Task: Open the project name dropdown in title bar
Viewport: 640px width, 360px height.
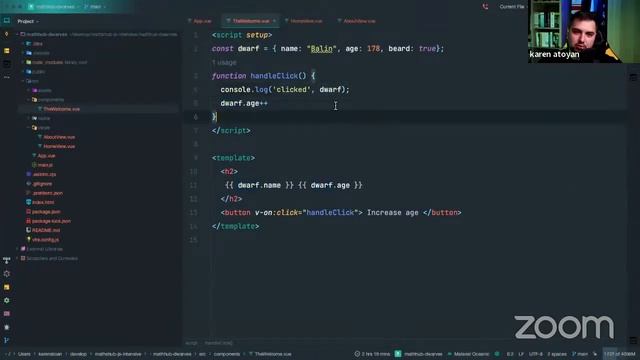Action: 54,7
